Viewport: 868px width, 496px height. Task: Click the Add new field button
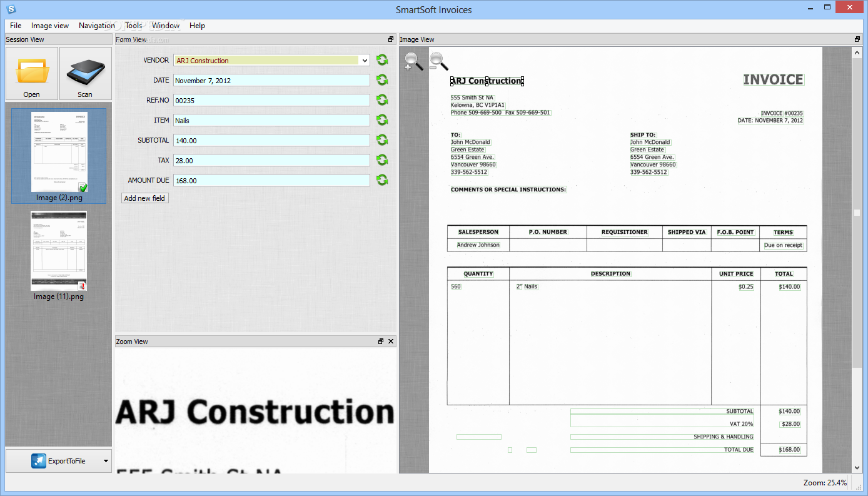point(144,198)
